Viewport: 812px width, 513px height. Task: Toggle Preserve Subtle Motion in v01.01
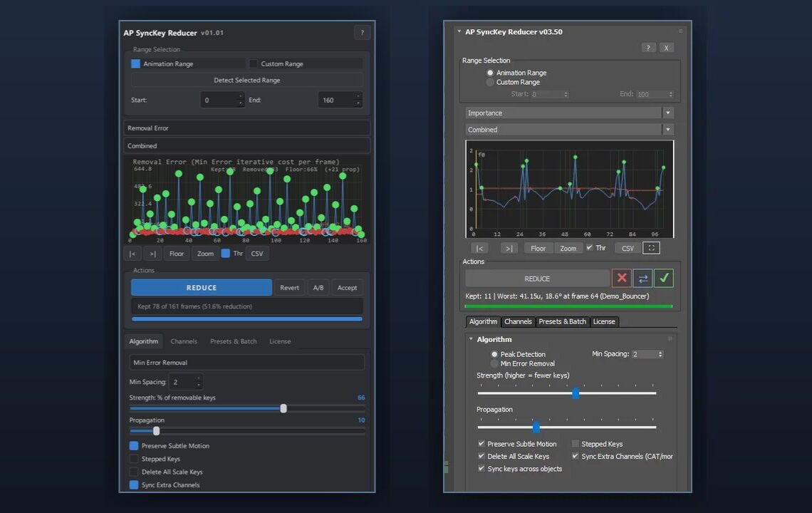pyautogui.click(x=134, y=445)
